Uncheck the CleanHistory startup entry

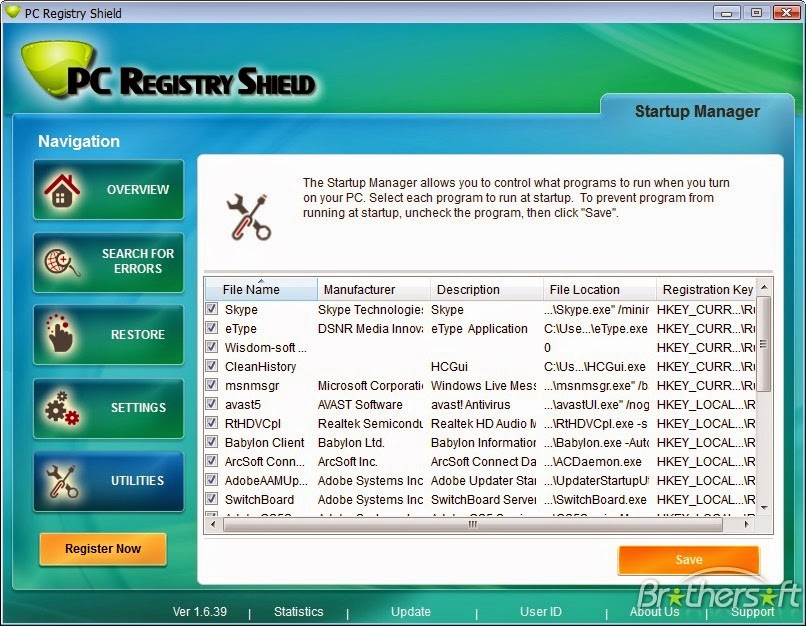pyautogui.click(x=211, y=366)
